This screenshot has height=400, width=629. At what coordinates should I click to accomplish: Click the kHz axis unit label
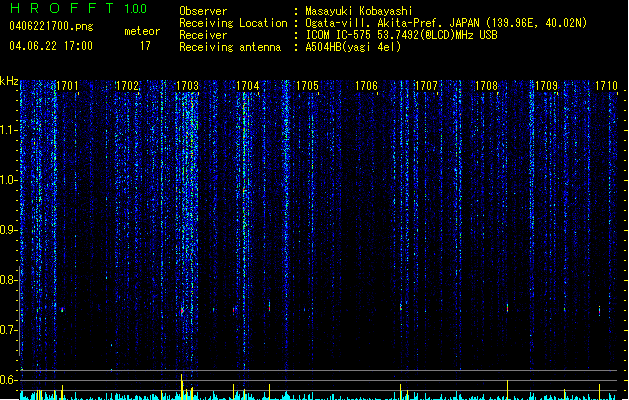coord(9,81)
